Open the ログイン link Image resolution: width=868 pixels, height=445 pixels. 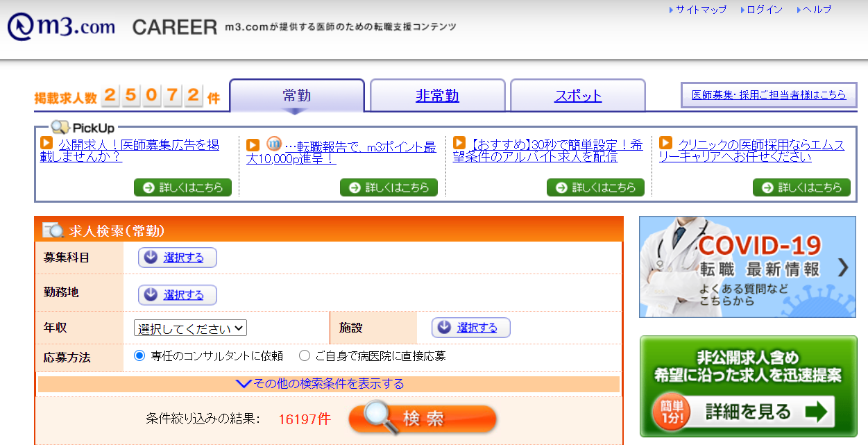point(765,10)
